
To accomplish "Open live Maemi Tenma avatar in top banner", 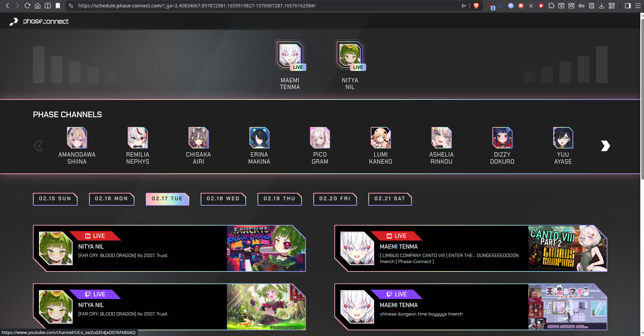I will coord(290,55).
